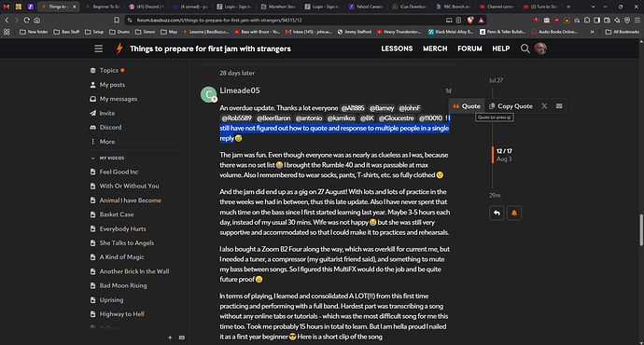This screenshot has height=345, width=644.
Task: Open the bookmarks overflow chevron
Action: 592,32
